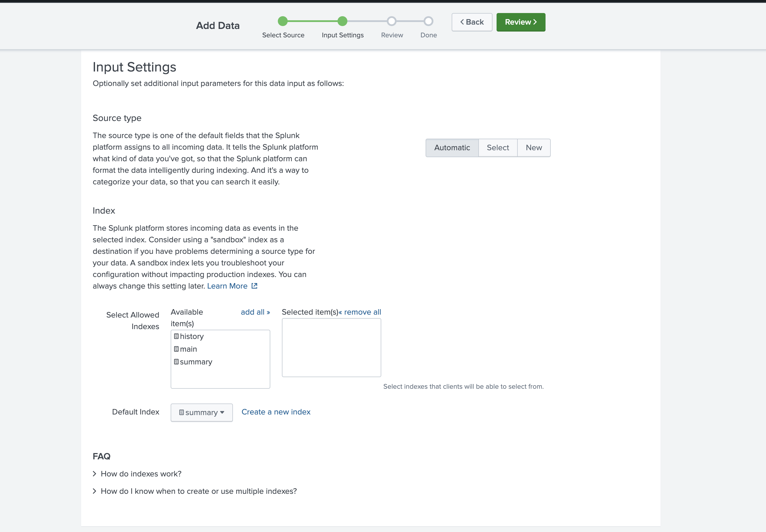Select the New source type option
Screen dimensions: 766x532
click(533, 148)
